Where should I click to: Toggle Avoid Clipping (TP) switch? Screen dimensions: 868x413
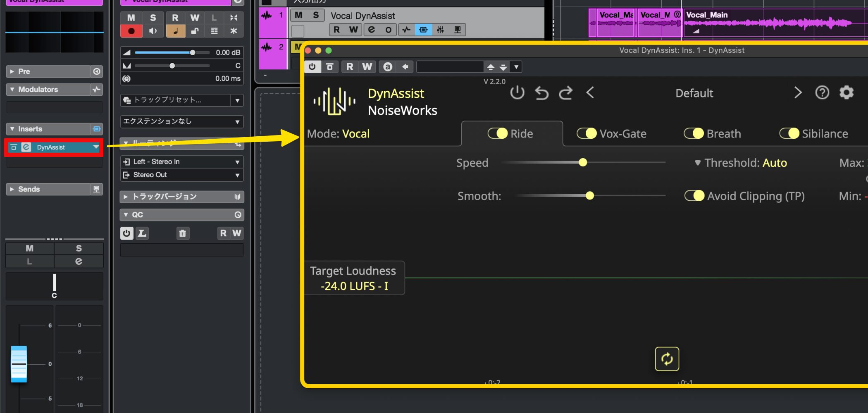pyautogui.click(x=694, y=196)
